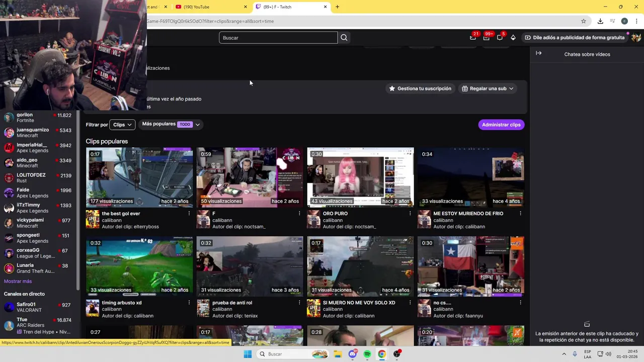This screenshot has height=362, width=644.
Task: Click the Bits diamond icon
Action: click(513, 38)
